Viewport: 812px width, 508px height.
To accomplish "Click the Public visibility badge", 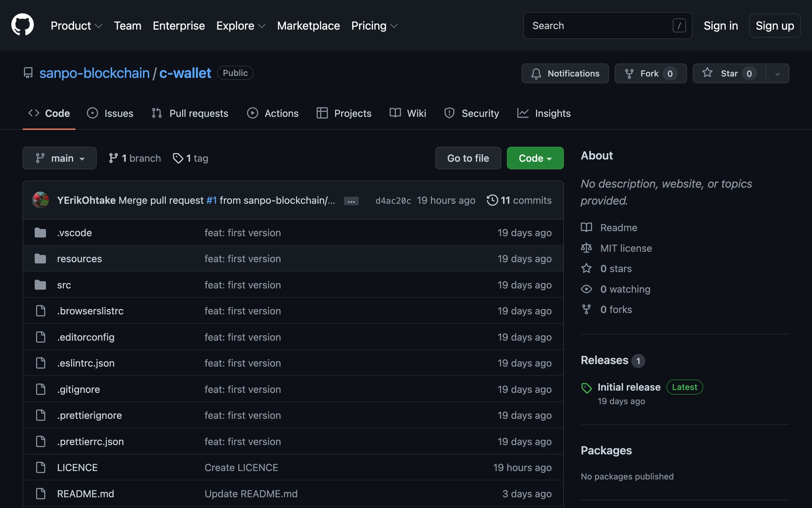I will (x=235, y=73).
